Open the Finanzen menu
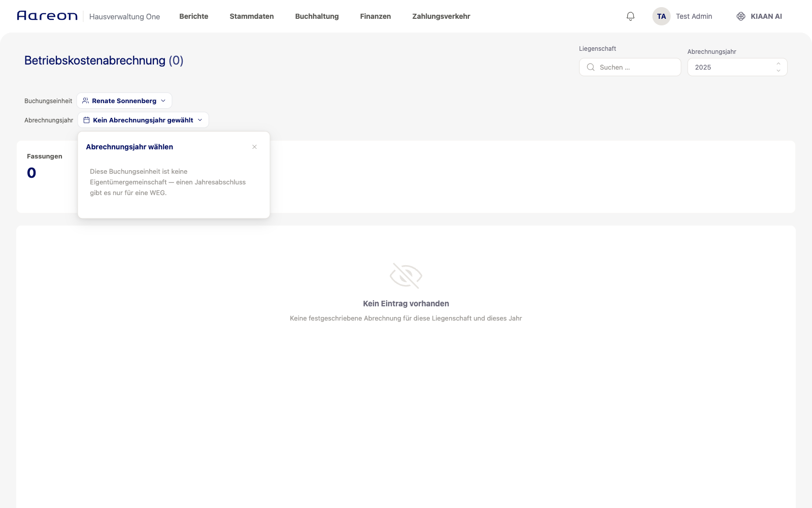The image size is (812, 508). (x=376, y=16)
